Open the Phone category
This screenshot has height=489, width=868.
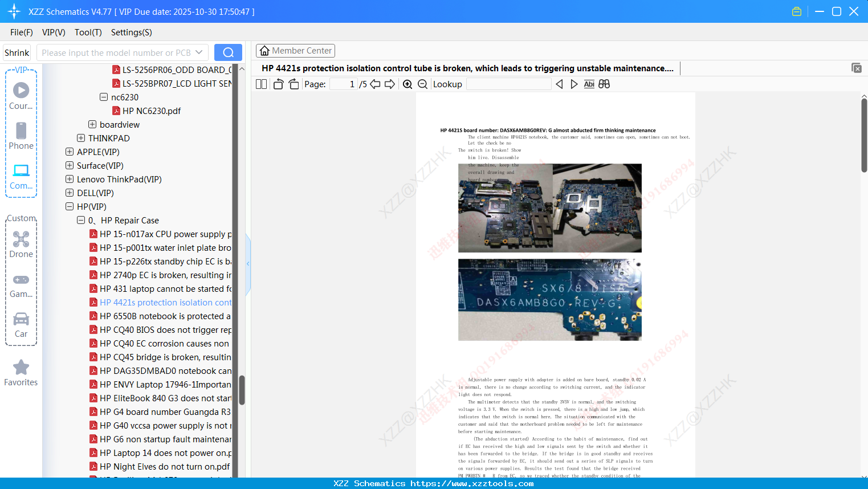[21, 136]
